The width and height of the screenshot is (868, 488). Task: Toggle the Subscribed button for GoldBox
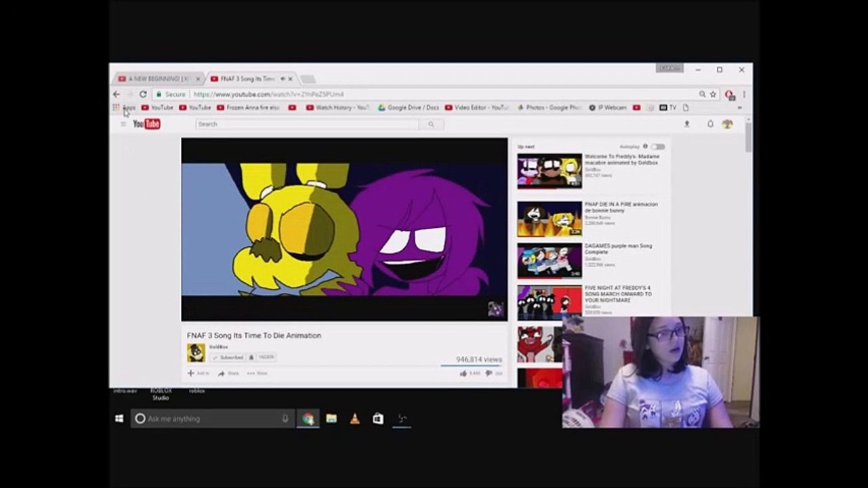tap(228, 357)
